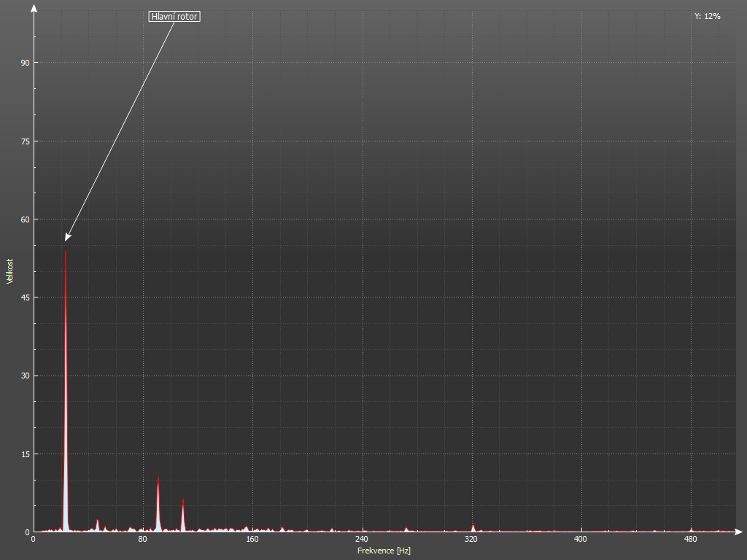Click the 240 tick label on frequency axis

click(361, 540)
